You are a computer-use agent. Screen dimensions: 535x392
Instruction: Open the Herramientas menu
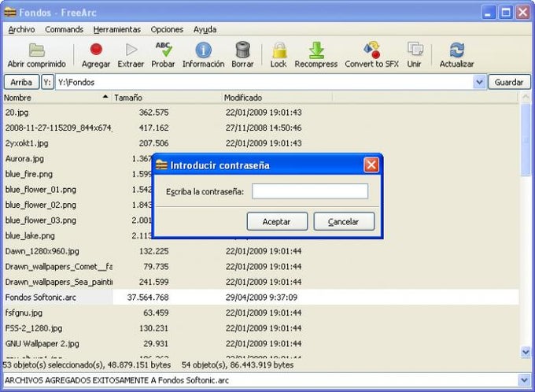[x=117, y=30]
